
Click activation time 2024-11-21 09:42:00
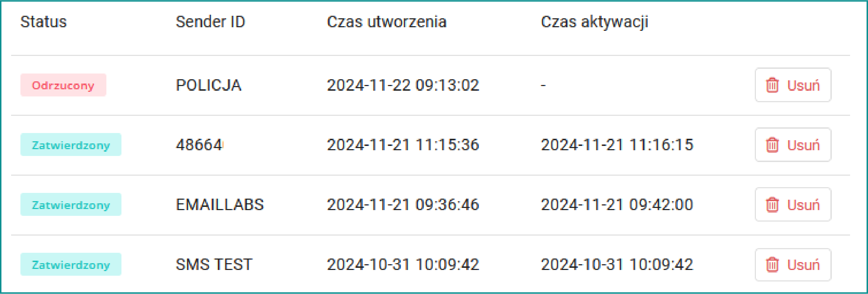click(617, 205)
